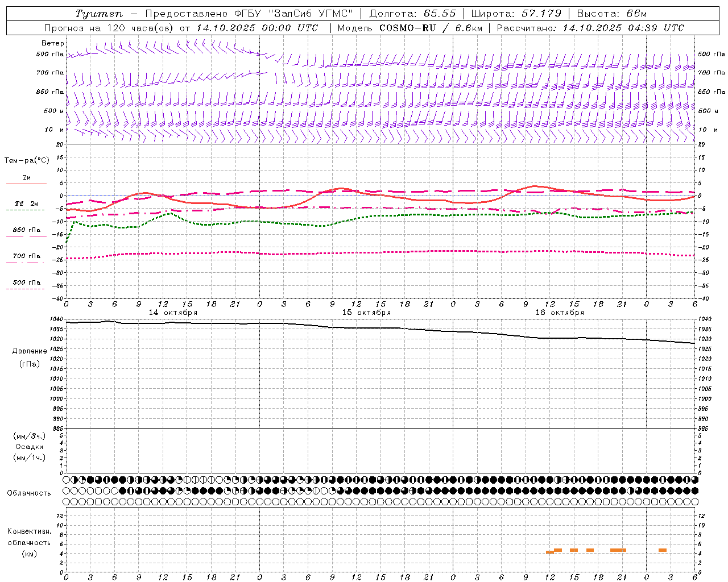Image resolution: width=728 pixels, height=582 pixels.
Task: Click the "Td 2м" dew point legend entry
Action: pyautogui.click(x=27, y=203)
